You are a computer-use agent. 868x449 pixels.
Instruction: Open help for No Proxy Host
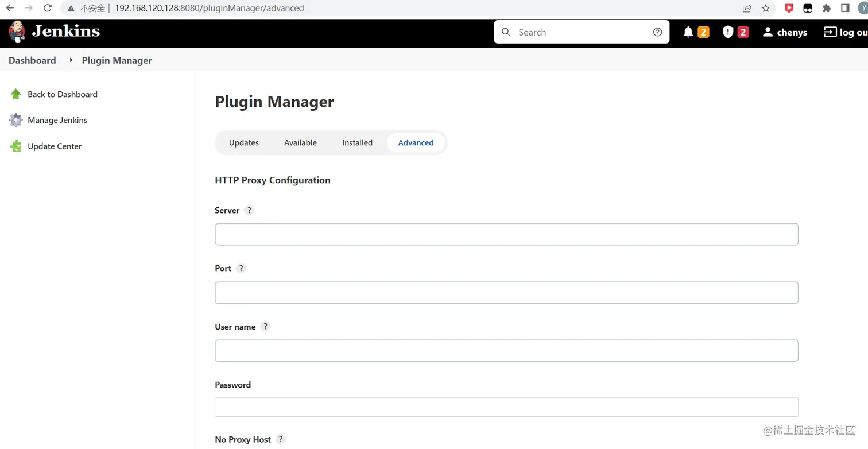[x=280, y=439]
